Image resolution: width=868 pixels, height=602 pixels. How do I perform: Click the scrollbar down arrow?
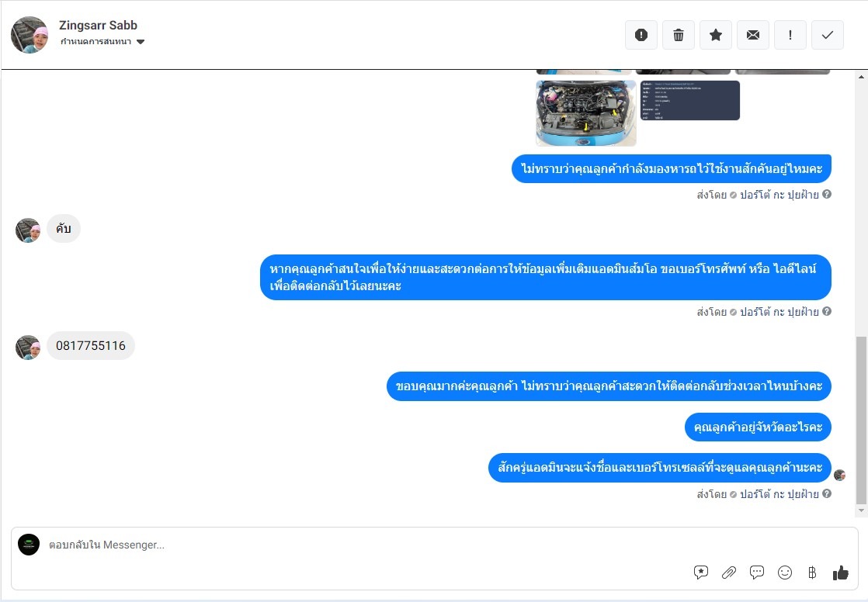861,510
